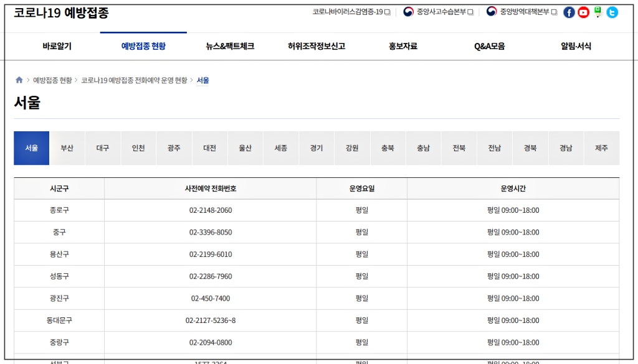Select the 광주 region tab
Image resolution: width=638 pixels, height=364 pixels.
(x=174, y=148)
